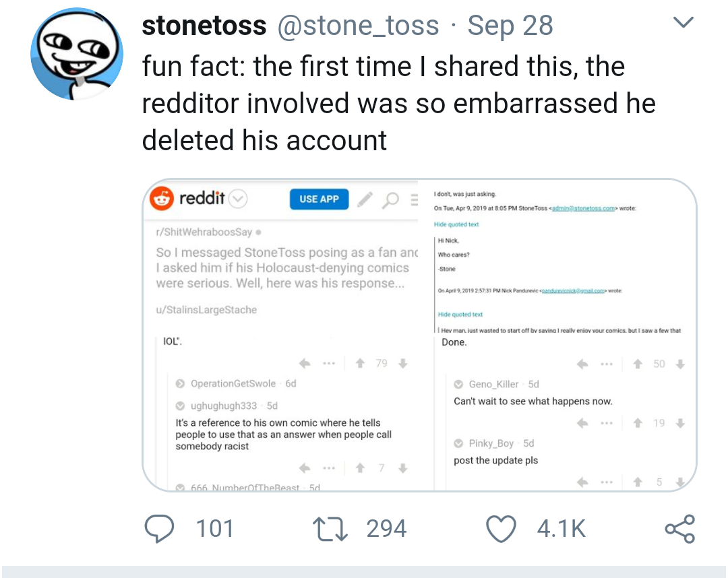
Task: Open the reddit dropdown arrow beside logo
Action: click(x=238, y=199)
